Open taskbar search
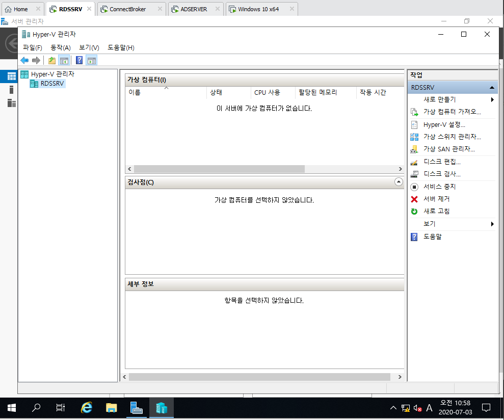The image size is (504, 420). coord(36,408)
